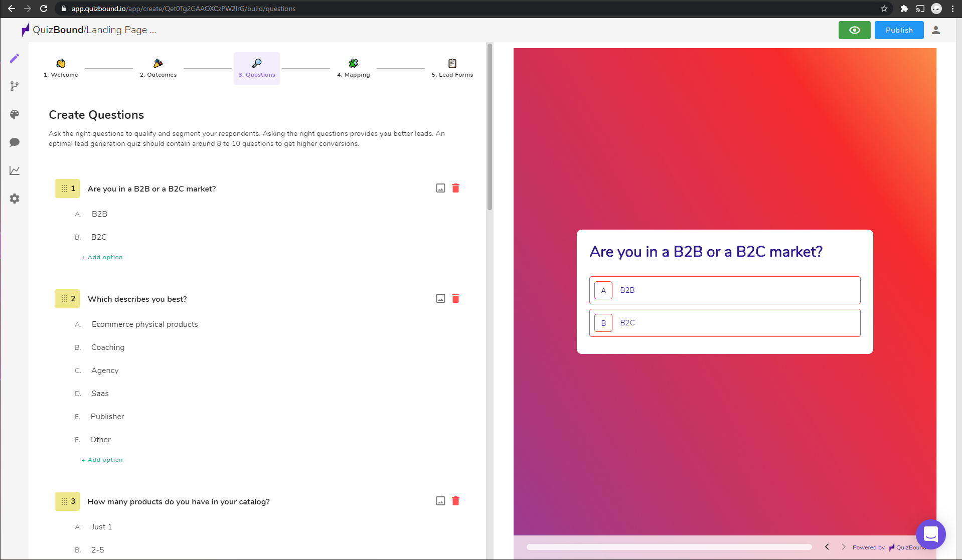Open browser extensions puzzle icon

click(x=904, y=9)
